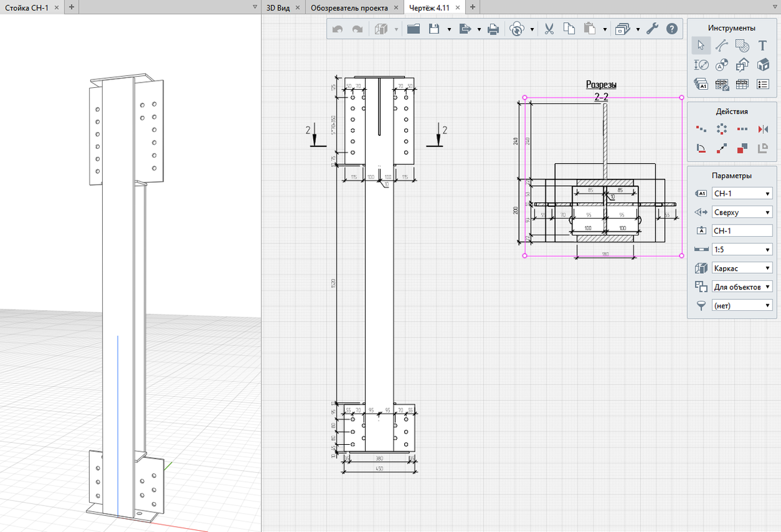This screenshot has height=532, width=781.
Task: Click the circular array action icon
Action: [721, 129]
